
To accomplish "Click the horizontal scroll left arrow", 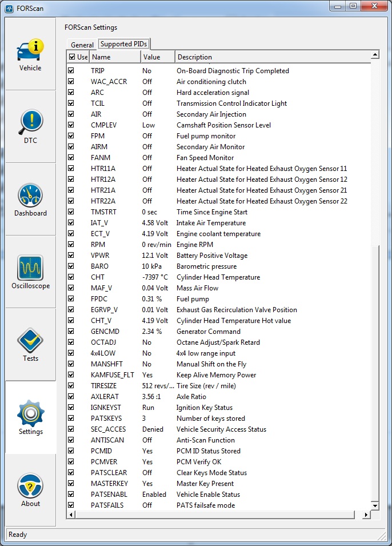I will click(71, 515).
